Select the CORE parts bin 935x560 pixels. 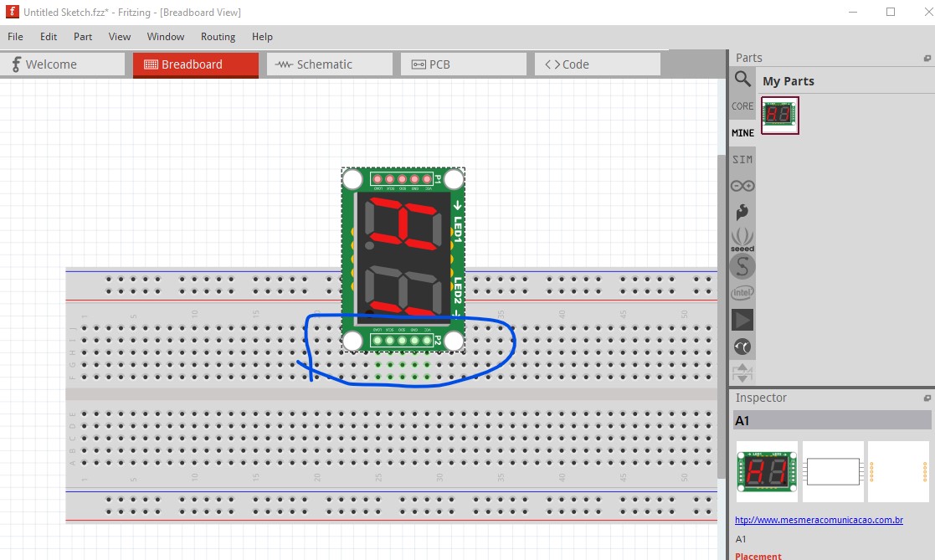[x=742, y=106]
